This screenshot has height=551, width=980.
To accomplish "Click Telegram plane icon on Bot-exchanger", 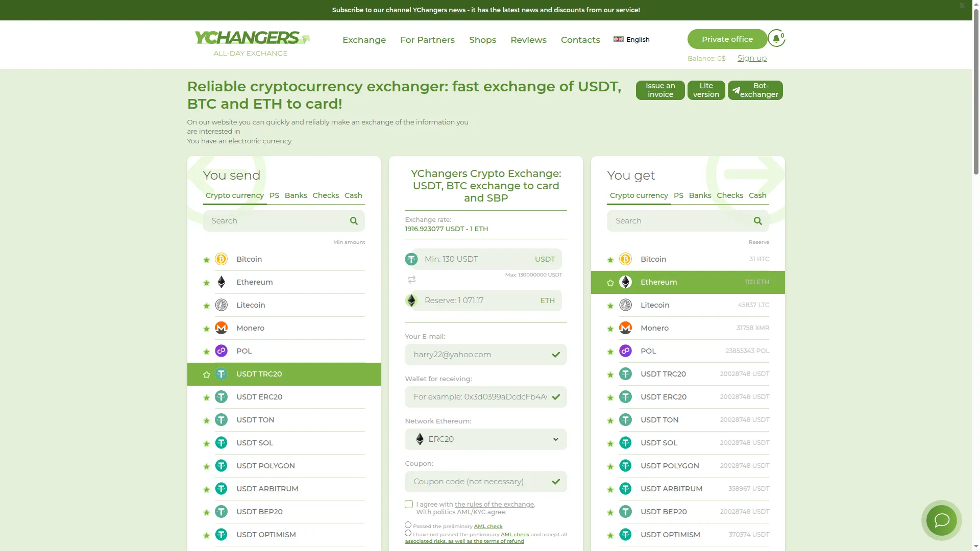I will pos(736,90).
